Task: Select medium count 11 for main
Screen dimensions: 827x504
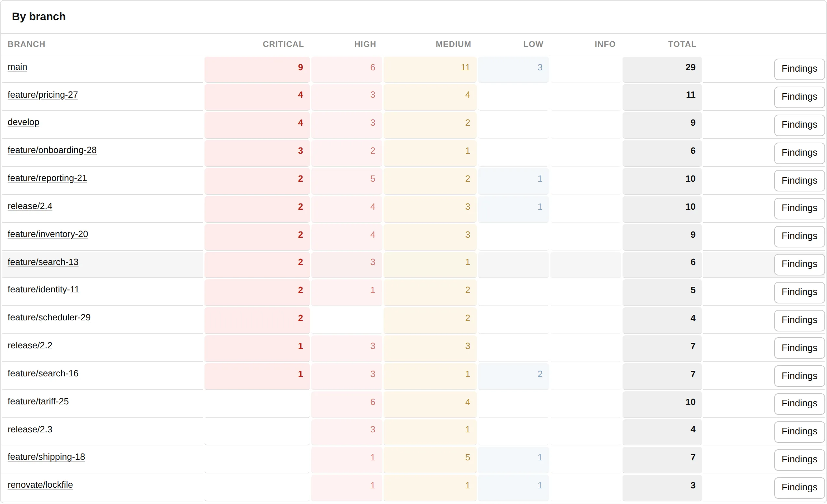Action: click(x=430, y=69)
